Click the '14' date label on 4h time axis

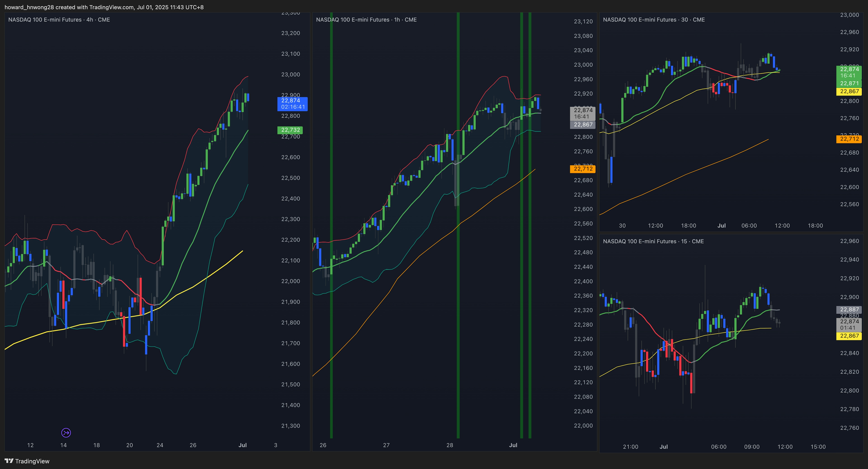point(63,445)
